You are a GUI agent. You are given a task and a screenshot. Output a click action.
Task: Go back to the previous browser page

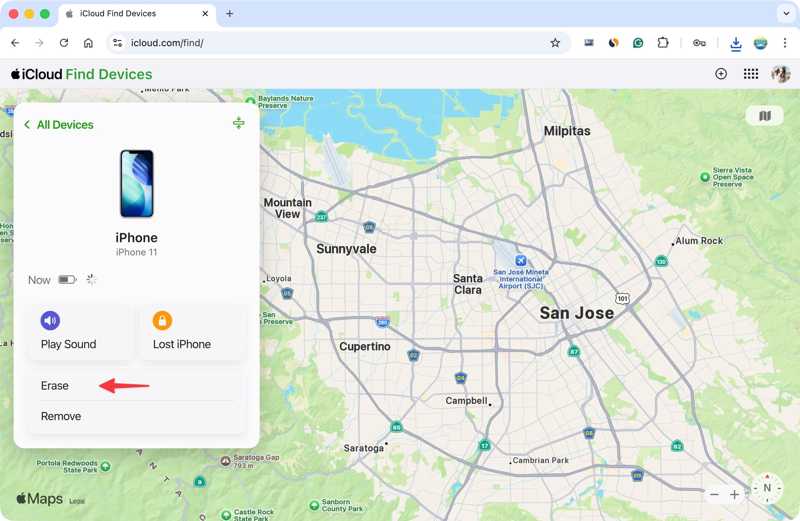15,43
